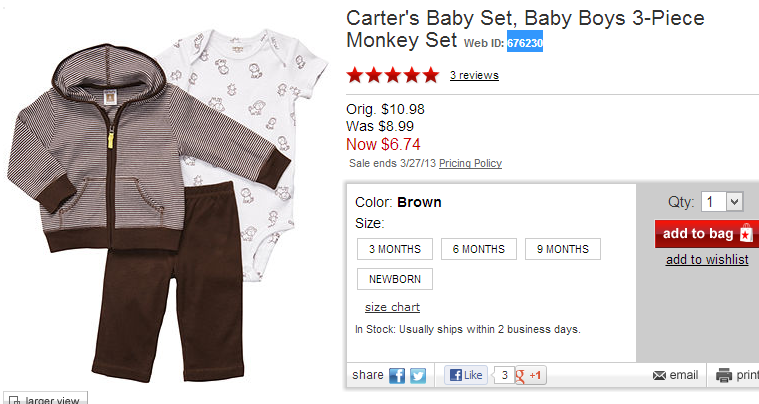Choose the 9 MONTHS size option

click(x=562, y=249)
